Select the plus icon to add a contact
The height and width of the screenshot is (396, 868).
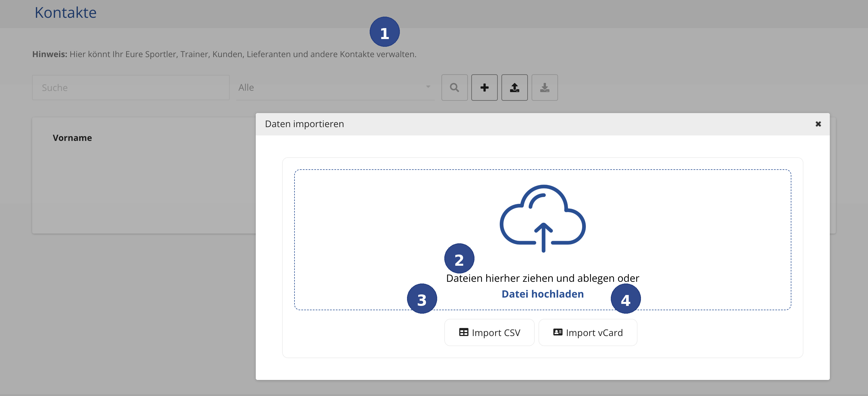coord(484,87)
